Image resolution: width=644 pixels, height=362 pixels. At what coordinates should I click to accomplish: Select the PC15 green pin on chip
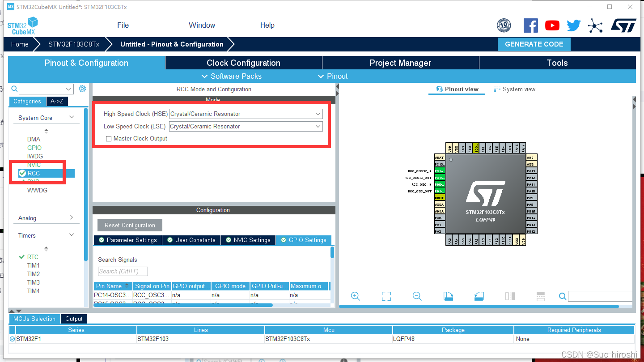440,178
